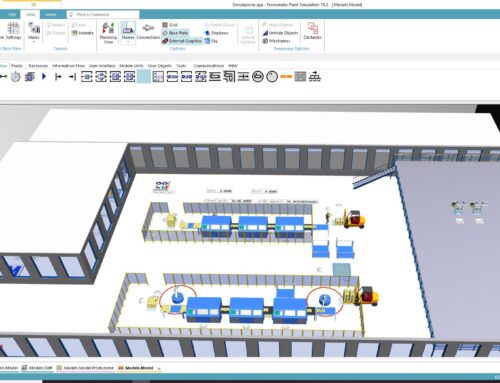Switch to the View ribbon tab

30,14
